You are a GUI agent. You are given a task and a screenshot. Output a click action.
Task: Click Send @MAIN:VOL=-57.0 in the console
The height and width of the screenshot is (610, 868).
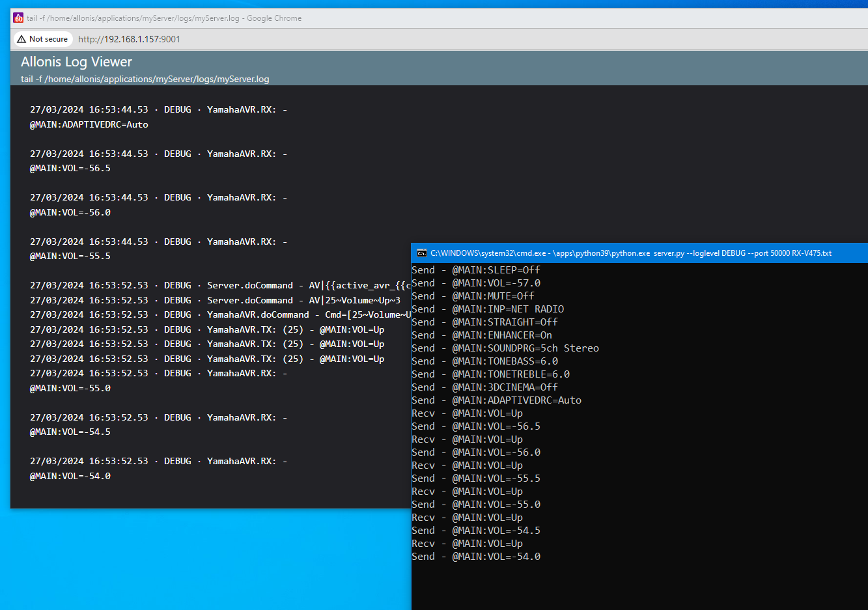click(x=476, y=283)
